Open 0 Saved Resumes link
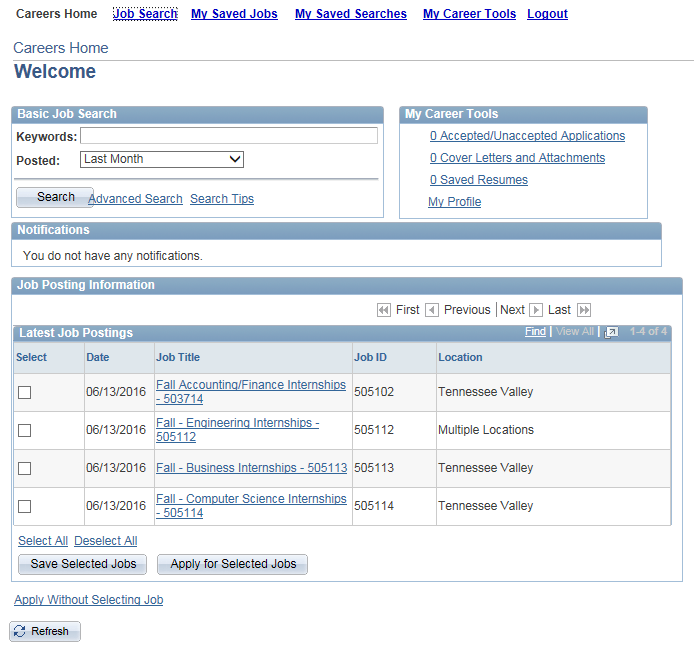Image resolution: width=694 pixels, height=650 pixels. point(478,180)
